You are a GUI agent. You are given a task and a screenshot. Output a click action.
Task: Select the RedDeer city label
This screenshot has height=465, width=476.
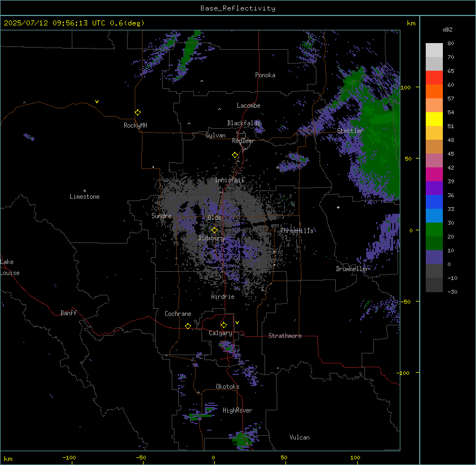[x=243, y=141]
